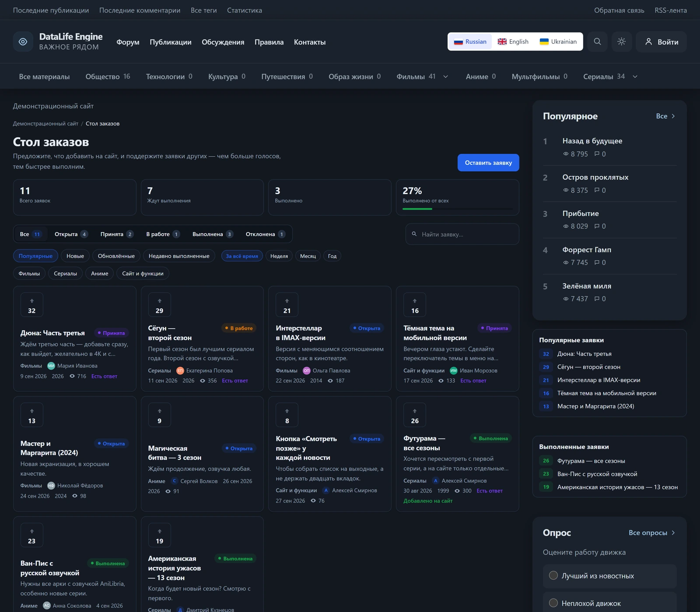This screenshot has width=700, height=612.
Task: Upvote Мастер и Маргарита request arrow
Action: point(32,415)
